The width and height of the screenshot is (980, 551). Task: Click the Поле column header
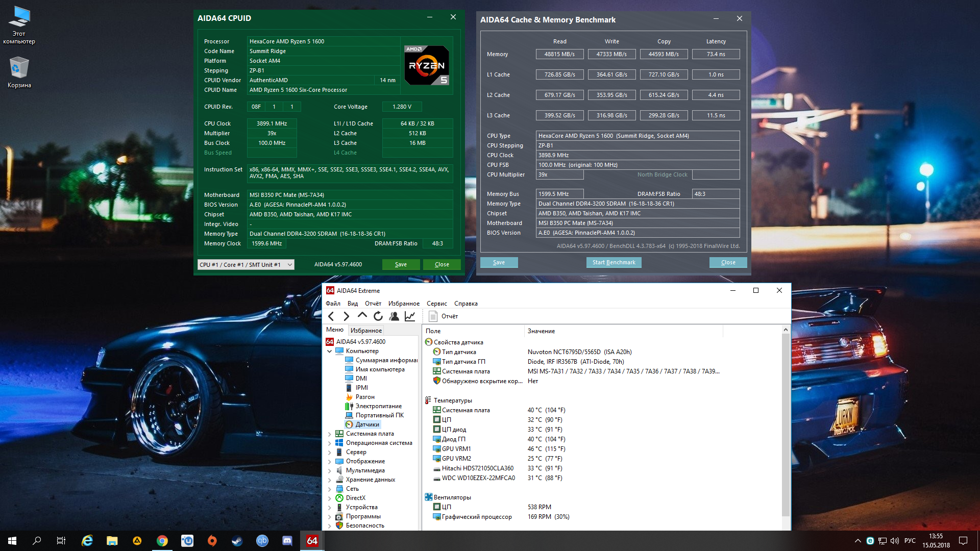[x=433, y=331]
